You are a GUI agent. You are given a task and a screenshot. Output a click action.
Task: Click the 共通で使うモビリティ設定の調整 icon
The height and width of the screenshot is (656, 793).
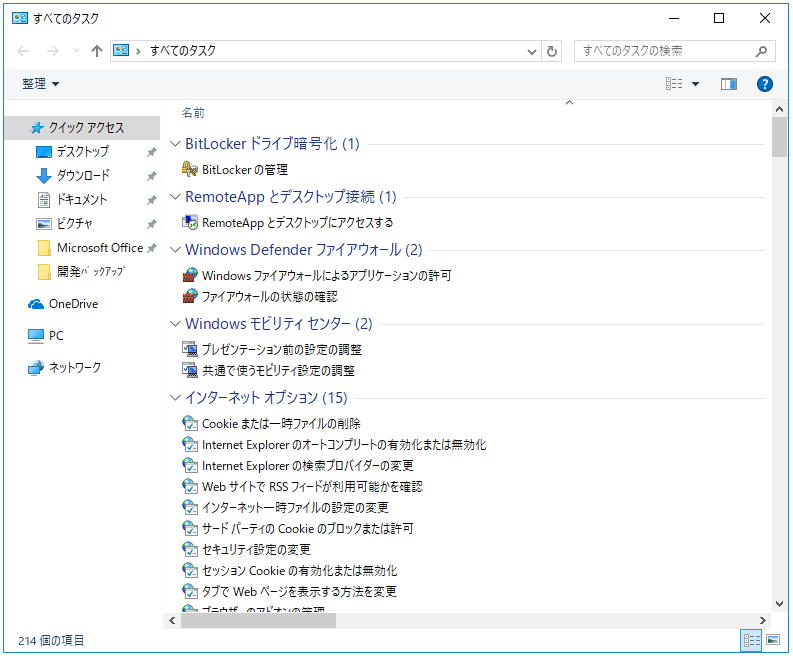pos(190,370)
